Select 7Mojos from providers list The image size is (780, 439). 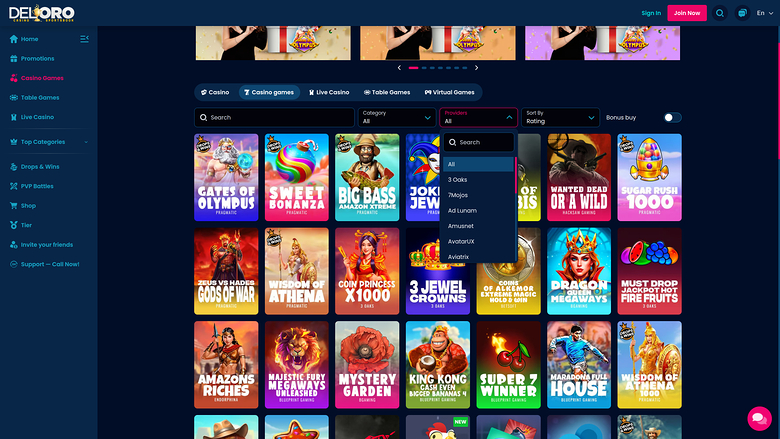(458, 195)
